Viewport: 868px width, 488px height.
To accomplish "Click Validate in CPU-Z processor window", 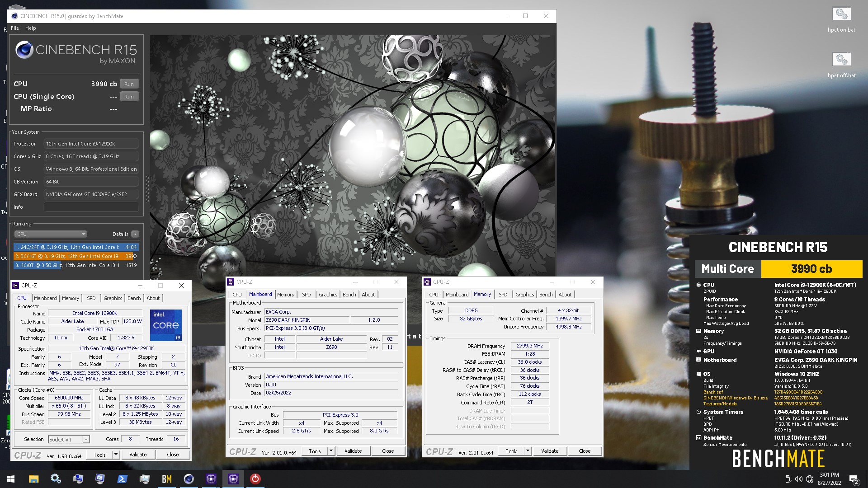I will pyautogui.click(x=138, y=455).
